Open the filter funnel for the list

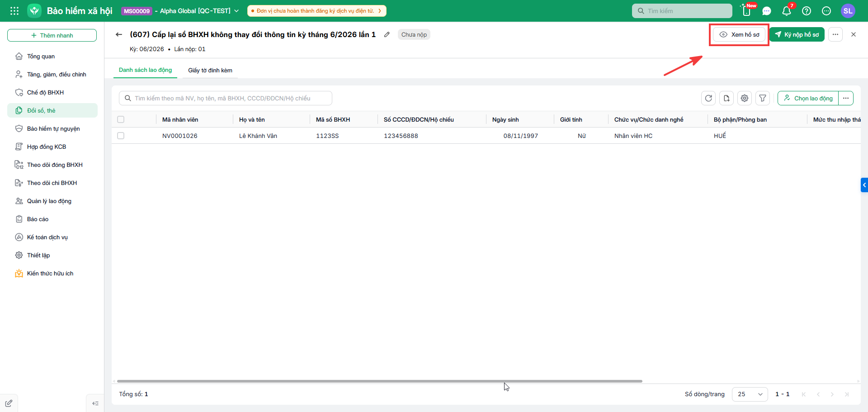tap(763, 98)
